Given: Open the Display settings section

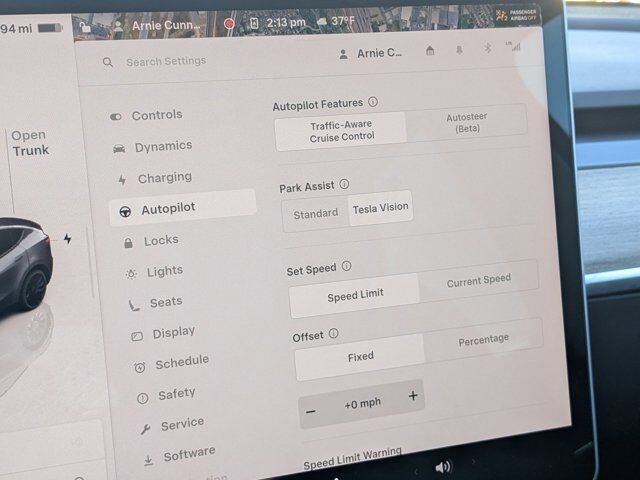Looking at the screenshot, I should [173, 333].
